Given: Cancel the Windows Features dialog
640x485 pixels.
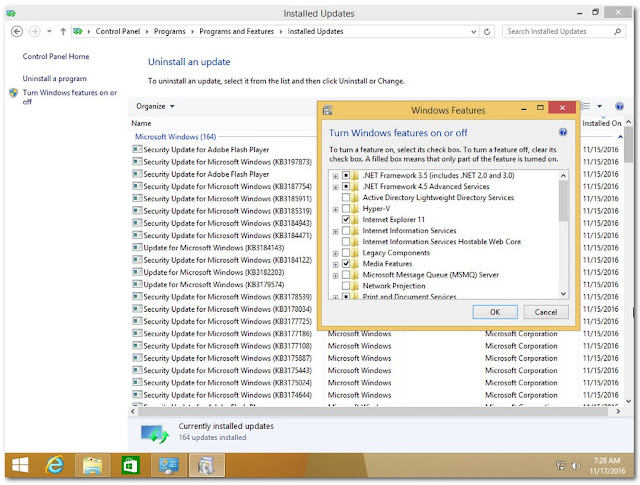Looking at the screenshot, I should pyautogui.click(x=546, y=312).
